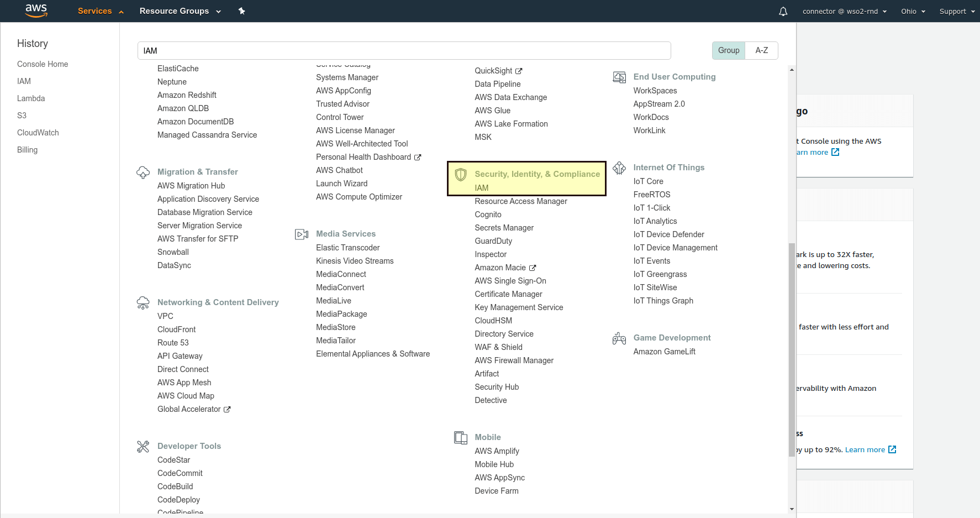Click the scrollbar up arrow
Viewport: 980px width, 518px height.
(792, 70)
